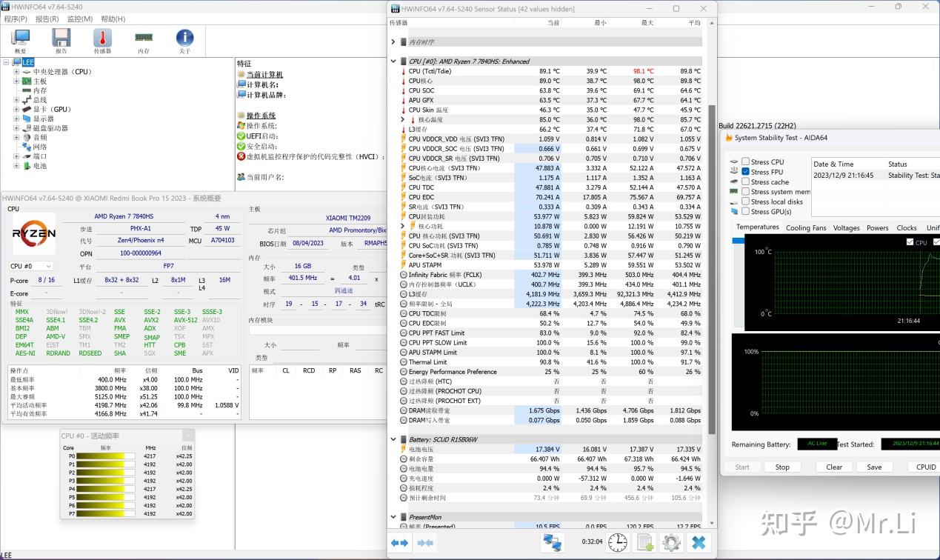This screenshot has width=940, height=560.
Task: Open the 监控(M) menu
Action: coord(80,19)
